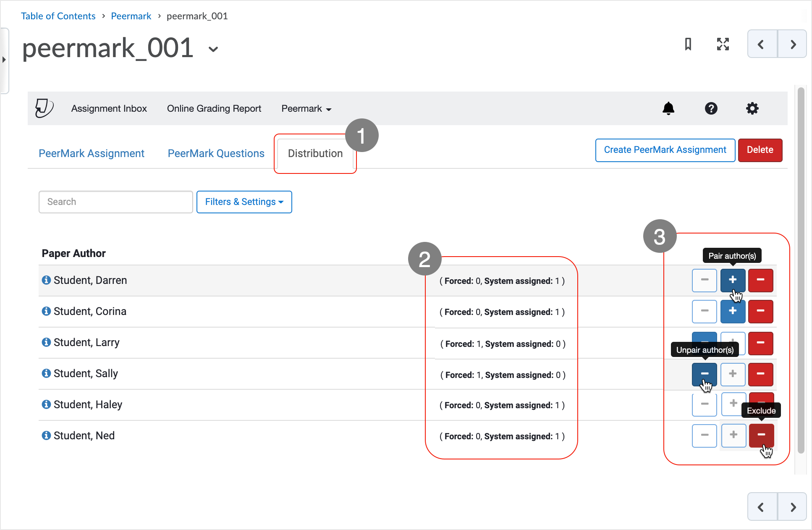Open Online Grading Report
This screenshot has width=812, height=530.
coord(214,109)
